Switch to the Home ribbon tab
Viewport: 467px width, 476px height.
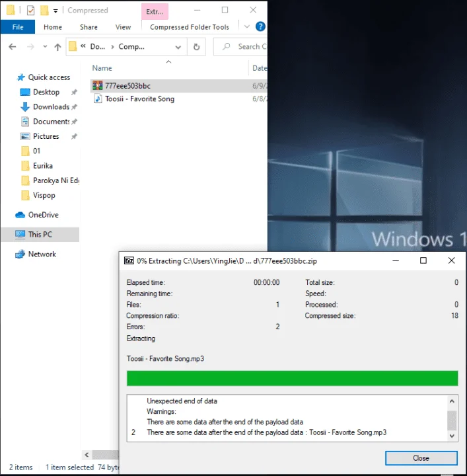53,27
